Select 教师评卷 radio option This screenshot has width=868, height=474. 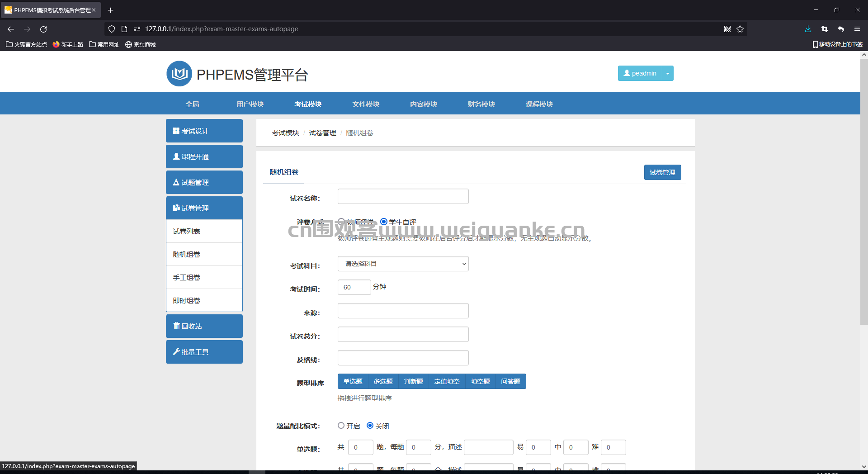click(x=341, y=222)
